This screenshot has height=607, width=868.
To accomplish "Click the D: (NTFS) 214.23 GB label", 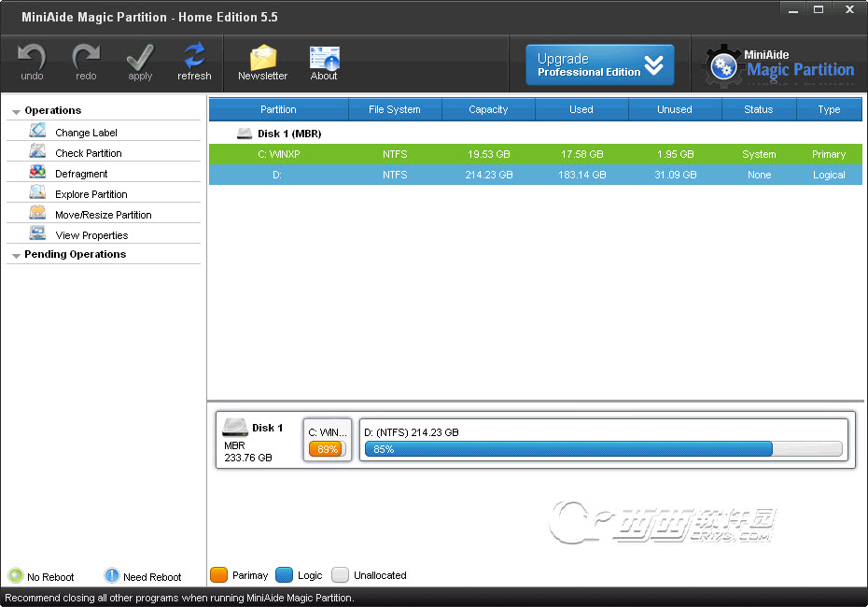I will pyautogui.click(x=412, y=432).
